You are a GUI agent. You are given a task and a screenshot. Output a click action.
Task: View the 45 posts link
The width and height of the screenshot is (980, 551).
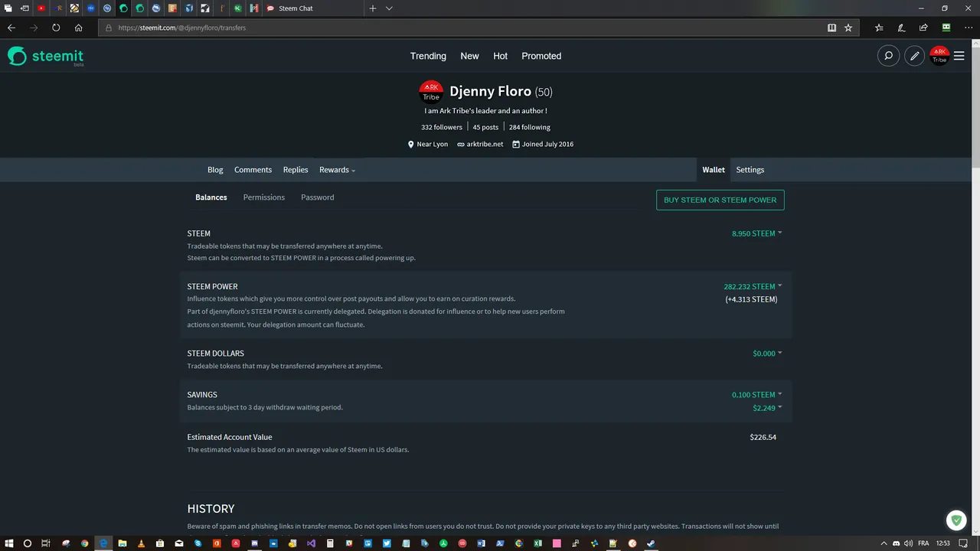(485, 127)
